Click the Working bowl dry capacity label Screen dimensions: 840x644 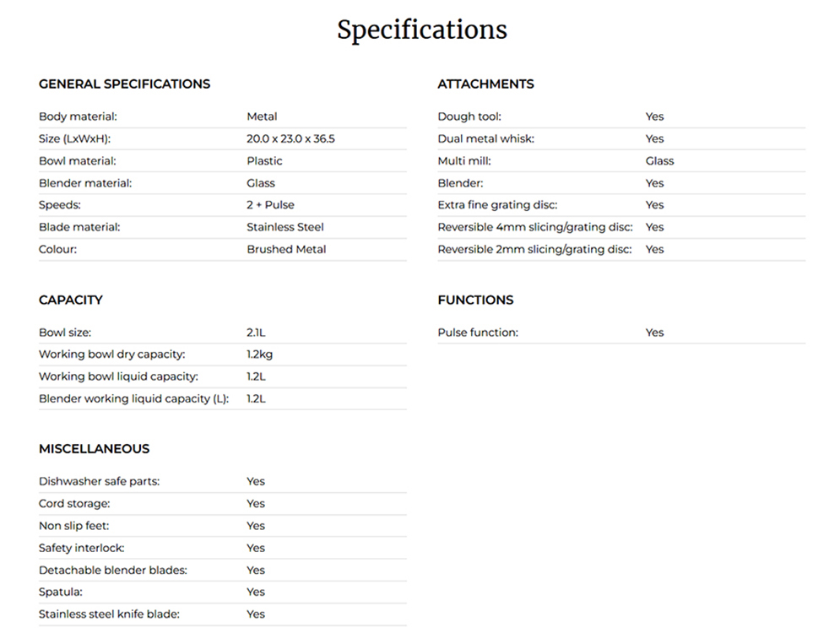(x=111, y=354)
